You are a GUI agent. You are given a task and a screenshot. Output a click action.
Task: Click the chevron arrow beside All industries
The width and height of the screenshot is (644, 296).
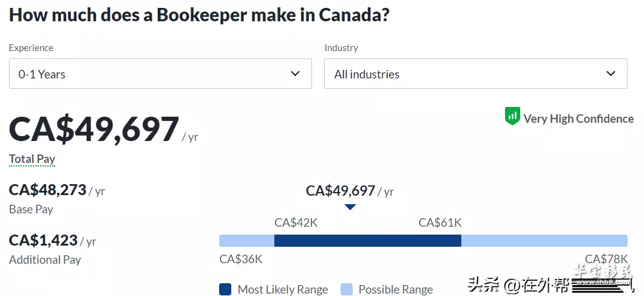coord(611,74)
